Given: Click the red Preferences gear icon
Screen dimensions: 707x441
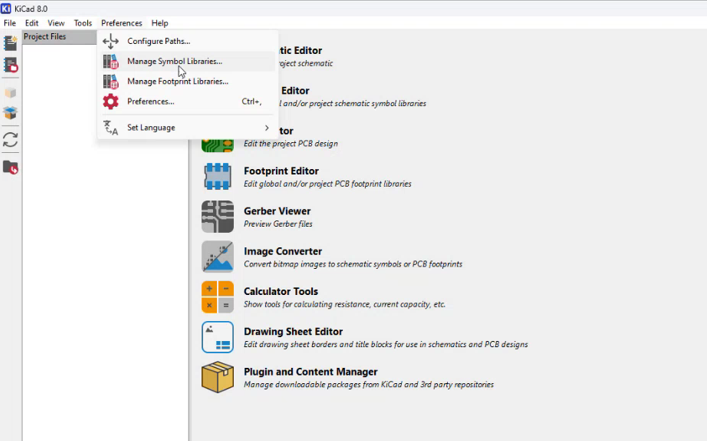Looking at the screenshot, I should click(110, 101).
